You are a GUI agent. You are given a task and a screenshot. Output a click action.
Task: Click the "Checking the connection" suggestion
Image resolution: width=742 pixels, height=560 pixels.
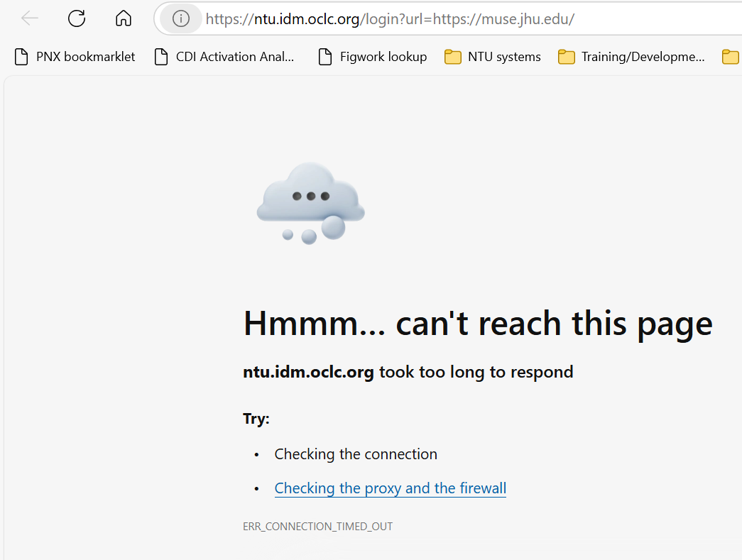[x=356, y=454]
